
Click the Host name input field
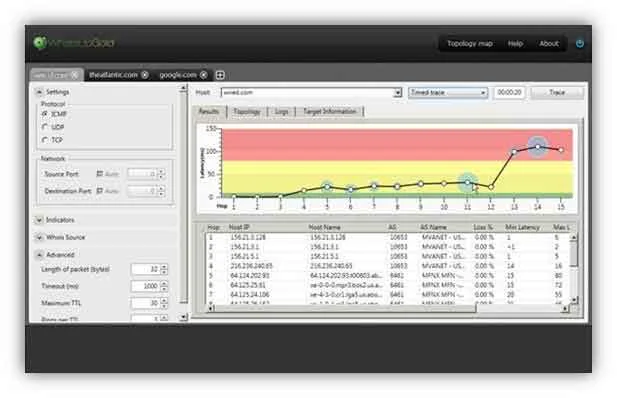point(308,93)
